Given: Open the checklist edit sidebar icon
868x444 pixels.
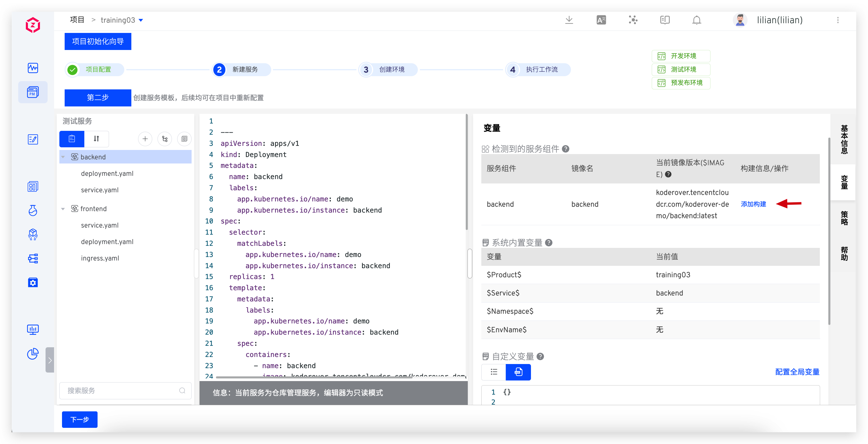Looking at the screenshot, I should click(33, 139).
